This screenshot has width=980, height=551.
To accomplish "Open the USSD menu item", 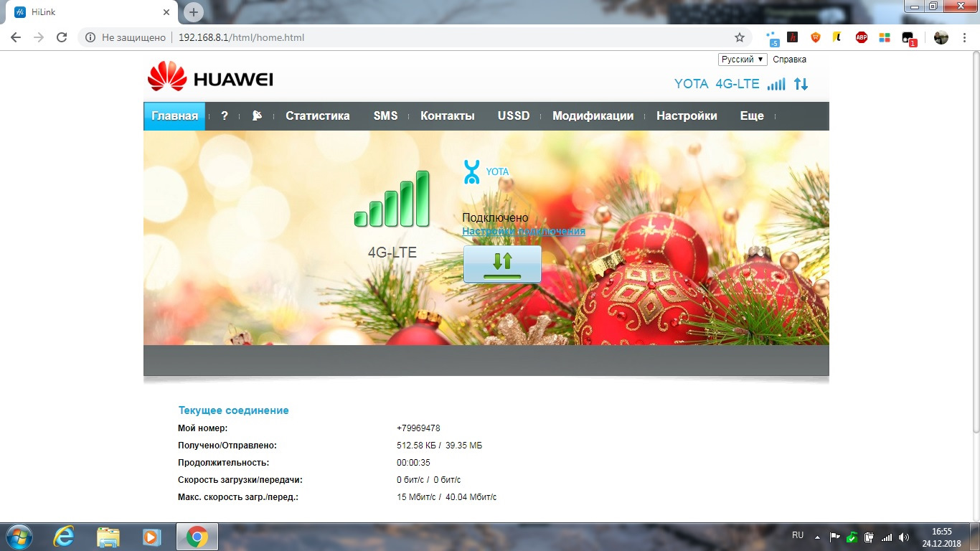I will [514, 116].
